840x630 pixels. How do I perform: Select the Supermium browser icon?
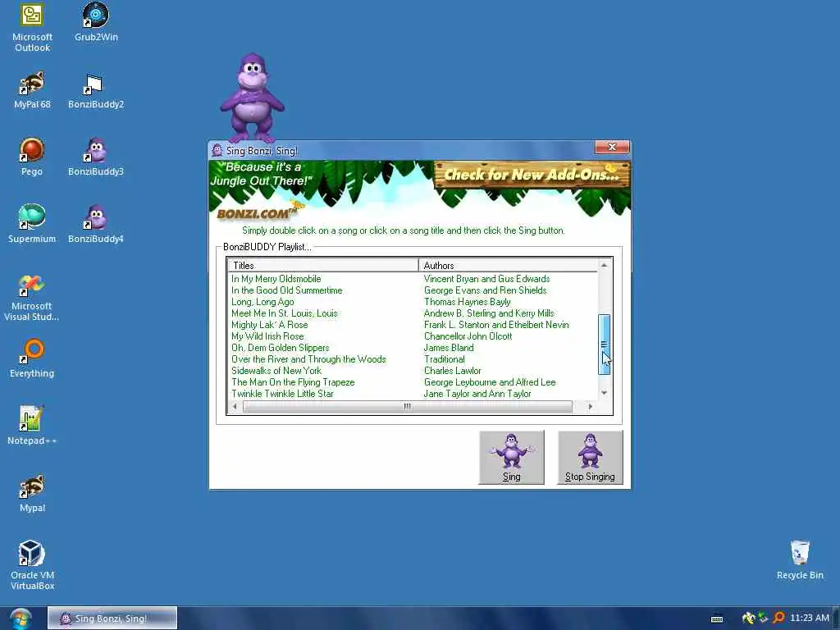tap(32, 223)
